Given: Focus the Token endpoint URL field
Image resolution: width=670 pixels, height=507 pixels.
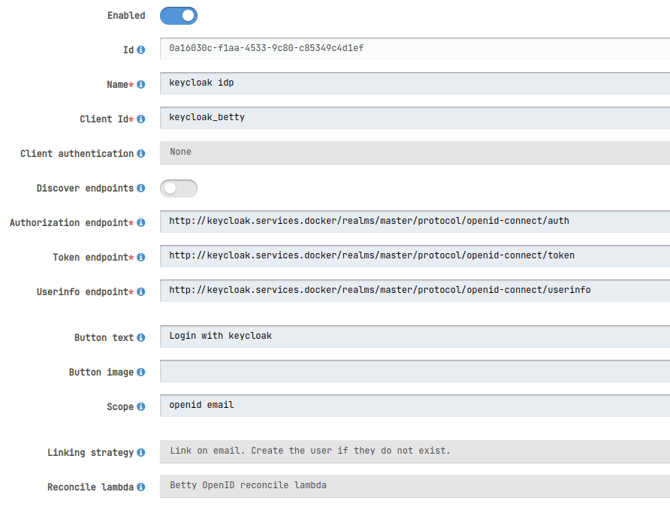Looking at the screenshot, I should coord(415,256).
